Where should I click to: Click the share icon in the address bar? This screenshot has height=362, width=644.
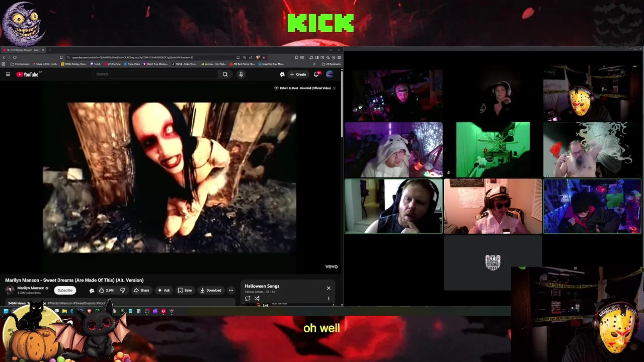(251, 57)
